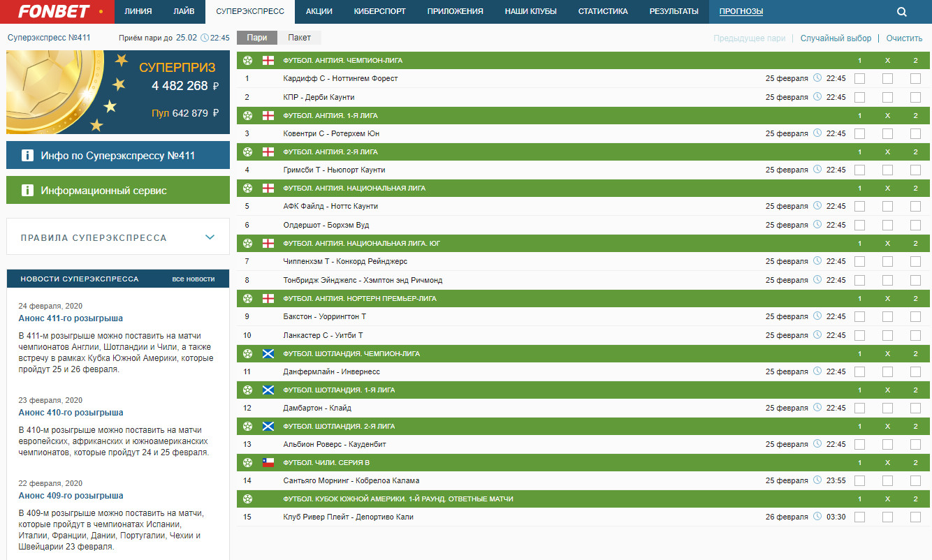Switch to the Пари tab
The width and height of the screenshot is (932, 560).
click(257, 38)
